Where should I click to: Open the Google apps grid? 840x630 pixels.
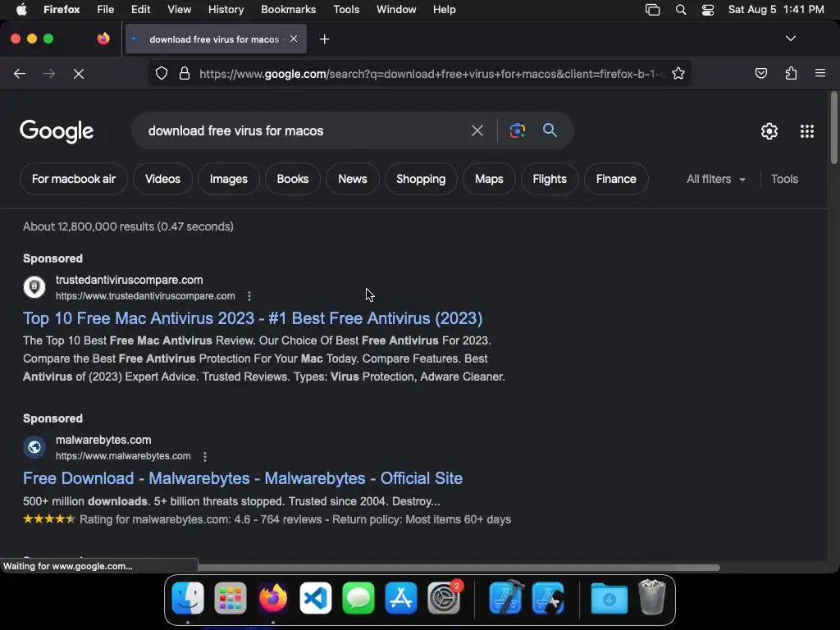[x=807, y=131]
